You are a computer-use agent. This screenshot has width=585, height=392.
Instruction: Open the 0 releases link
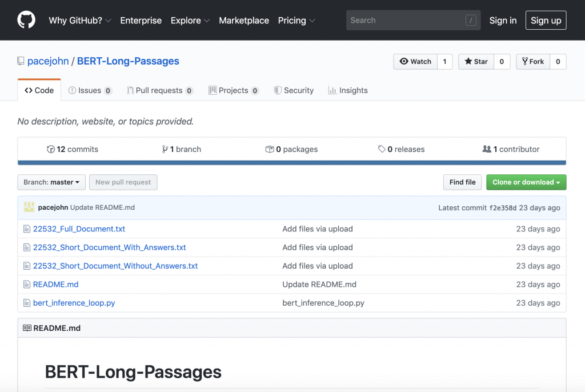[401, 149]
